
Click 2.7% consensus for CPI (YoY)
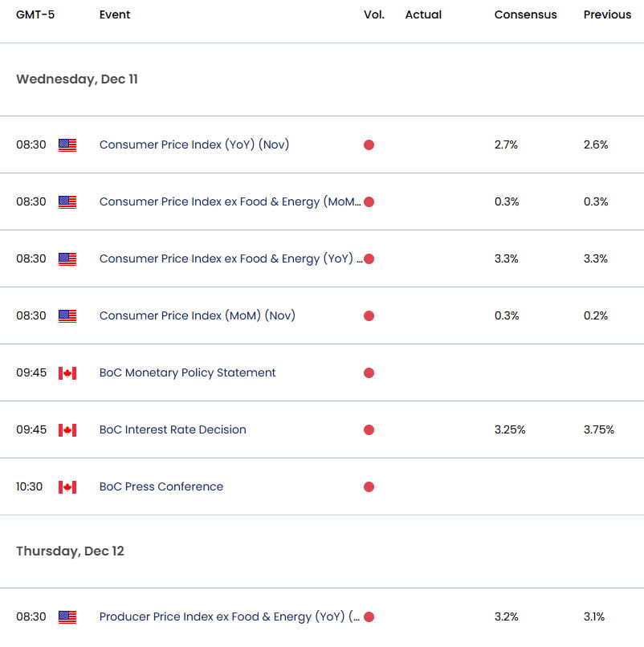[x=506, y=144]
